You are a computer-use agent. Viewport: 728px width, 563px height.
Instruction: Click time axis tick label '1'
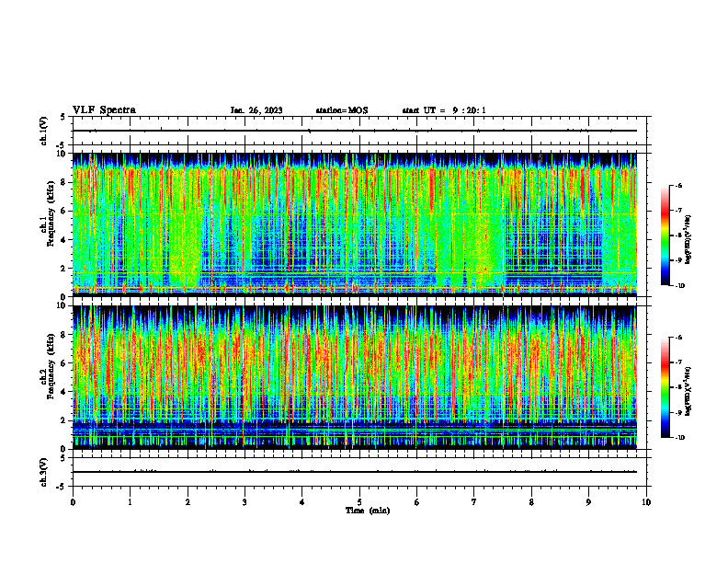pos(130,502)
